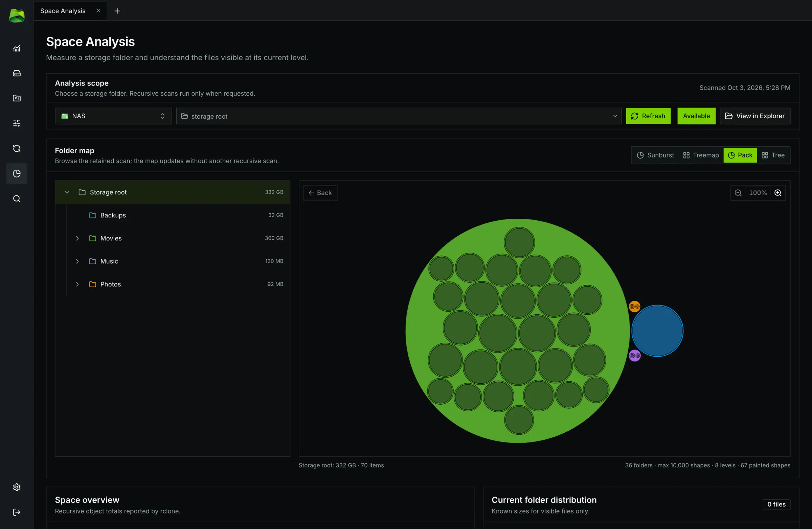Click the Storage root folder icon
Image resolution: width=812 pixels, height=529 pixels.
point(82,192)
